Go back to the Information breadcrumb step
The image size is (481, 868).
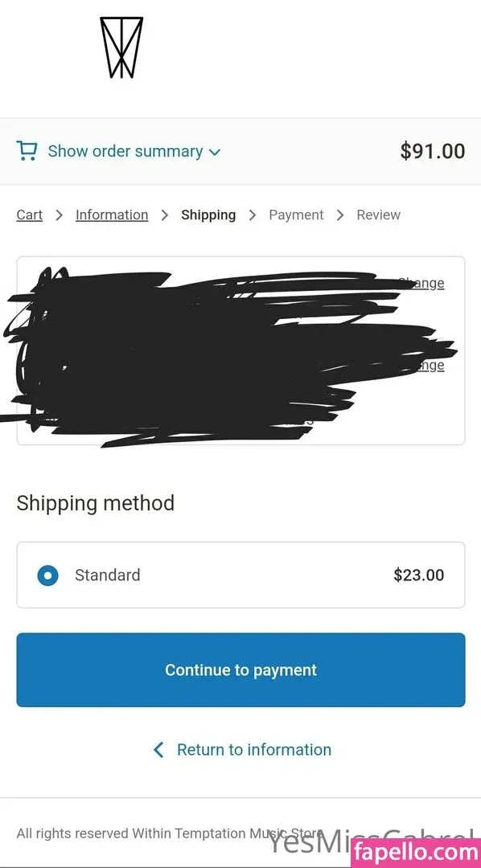(x=112, y=215)
